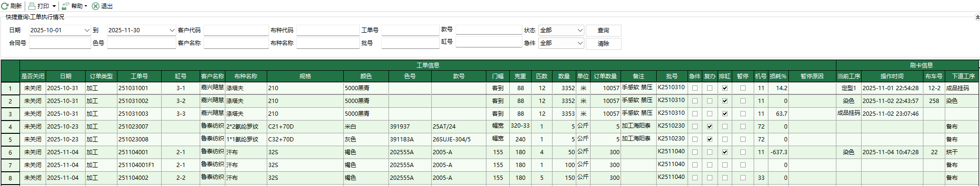Click the 客户名称 column header
The width and height of the screenshot is (980, 186).
click(212, 76)
